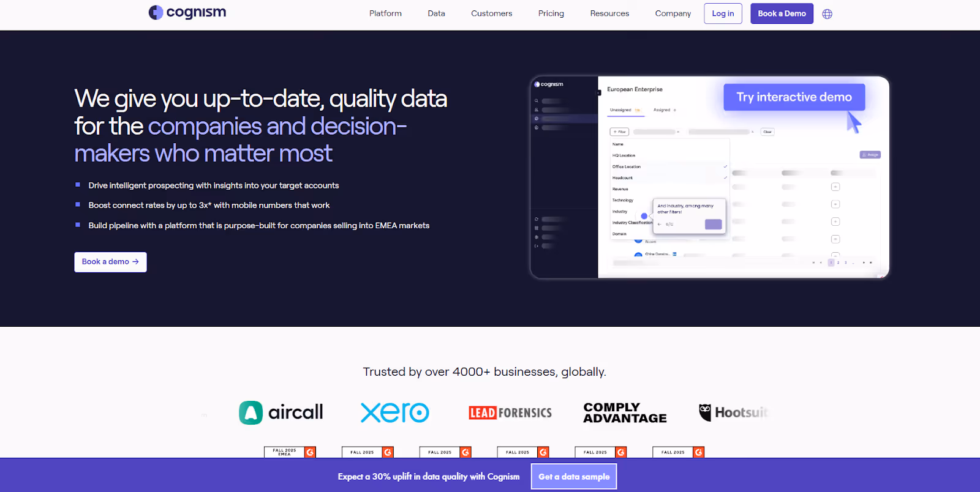Click the + Filter button in demo
The height and width of the screenshot is (492, 980).
619,132
